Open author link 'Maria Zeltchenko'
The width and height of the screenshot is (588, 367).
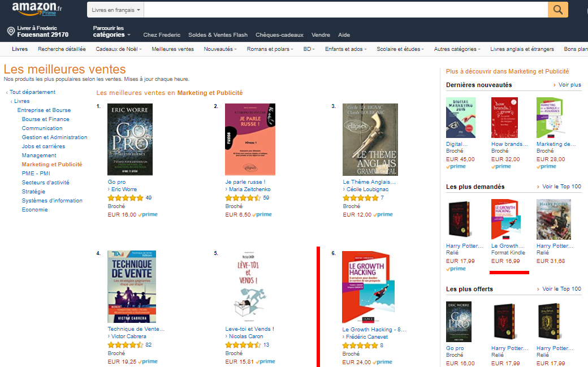tap(250, 189)
